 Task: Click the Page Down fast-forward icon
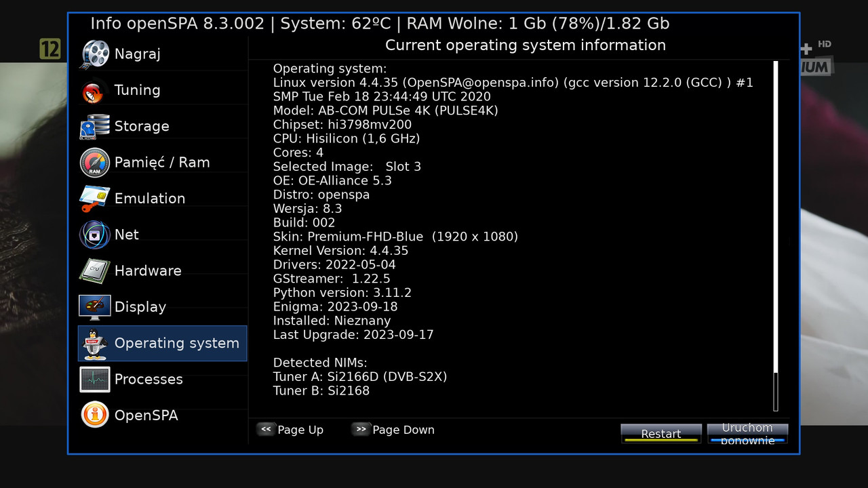(x=361, y=429)
